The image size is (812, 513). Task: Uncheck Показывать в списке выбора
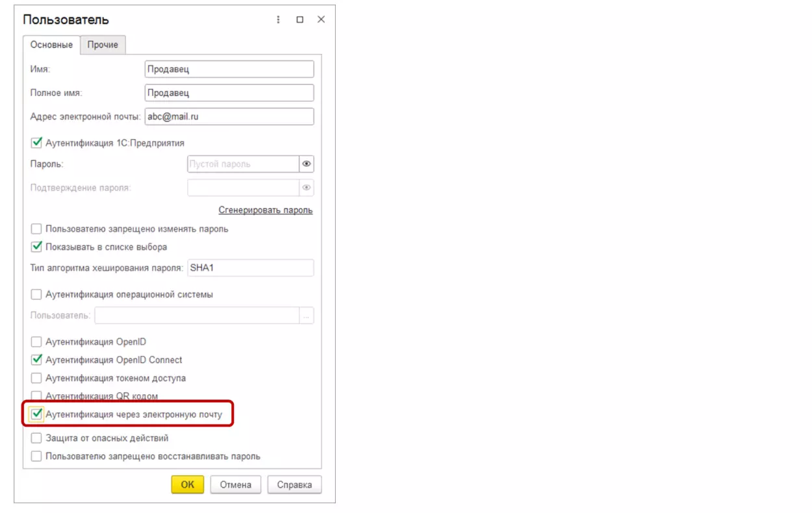36,247
